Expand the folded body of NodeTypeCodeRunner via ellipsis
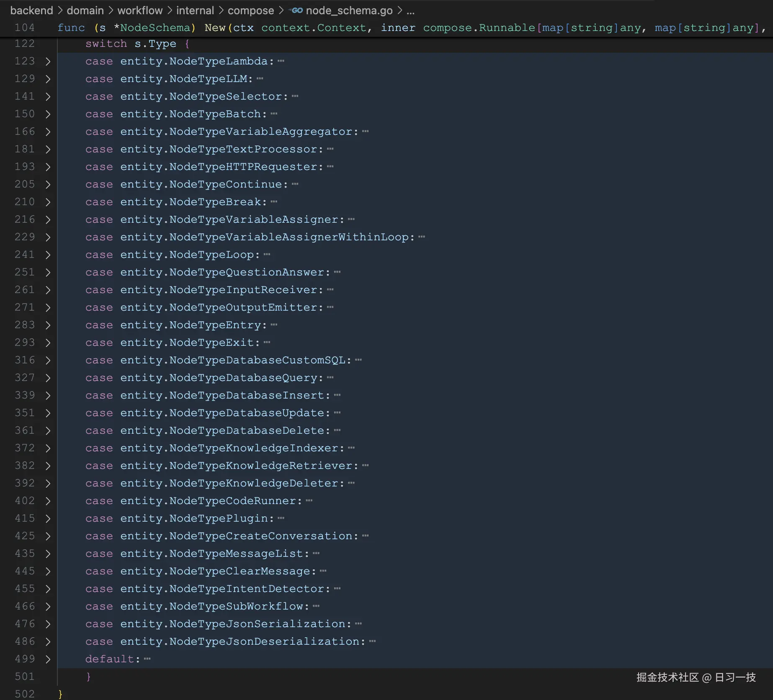Screen dimensions: 773x700 click(309, 501)
